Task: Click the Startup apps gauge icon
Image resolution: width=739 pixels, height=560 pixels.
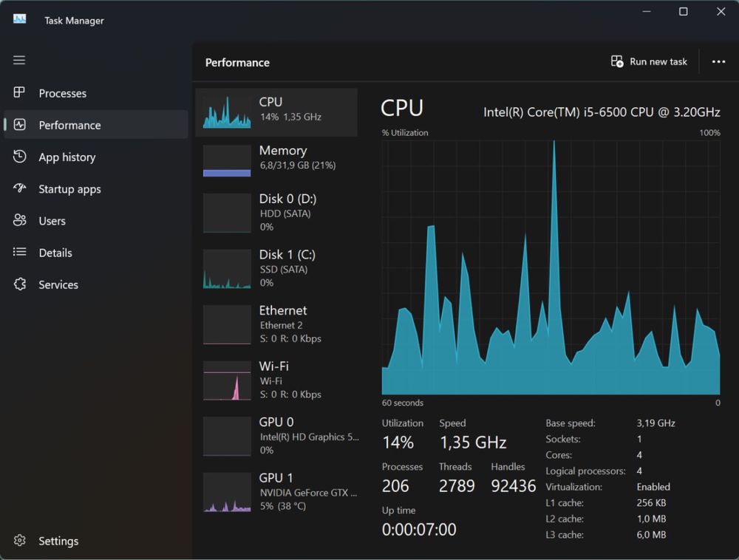Action: [x=19, y=188]
